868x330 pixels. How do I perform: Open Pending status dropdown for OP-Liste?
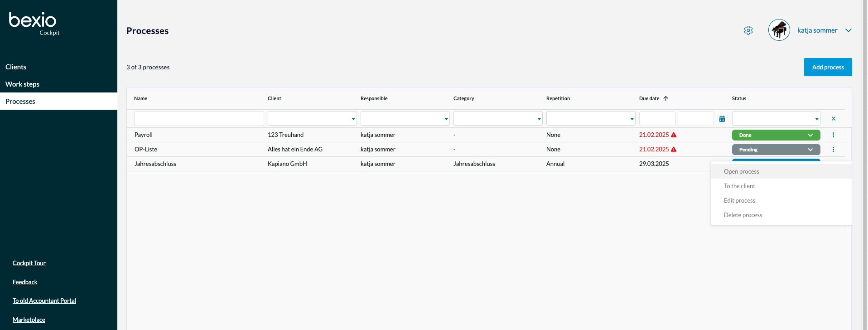pos(776,150)
